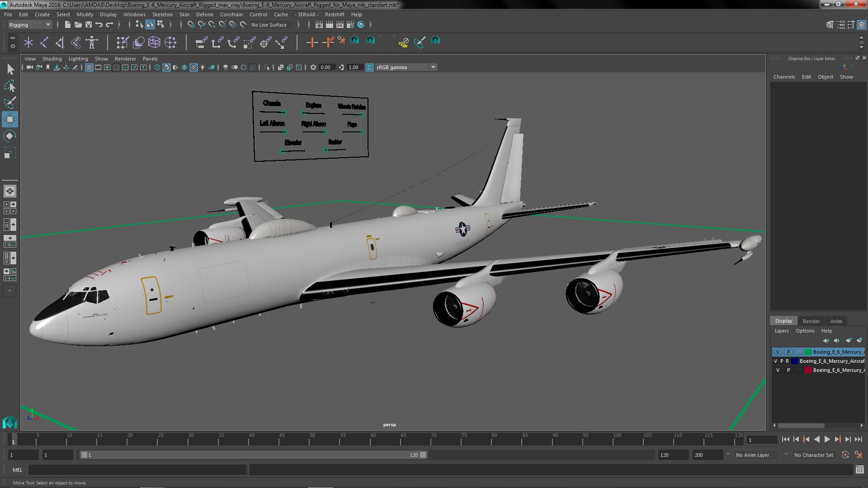Play the animation forwards
868x488 pixels.
[x=827, y=439]
